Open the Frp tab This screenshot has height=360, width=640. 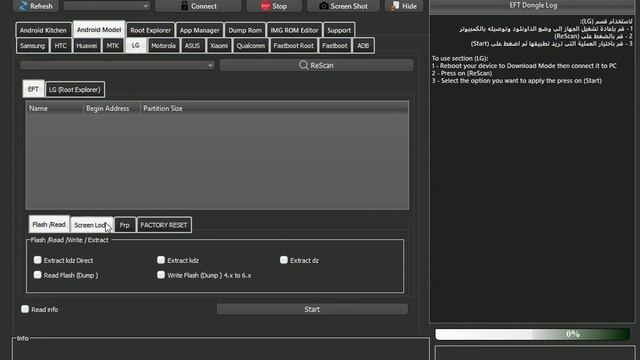click(125, 225)
